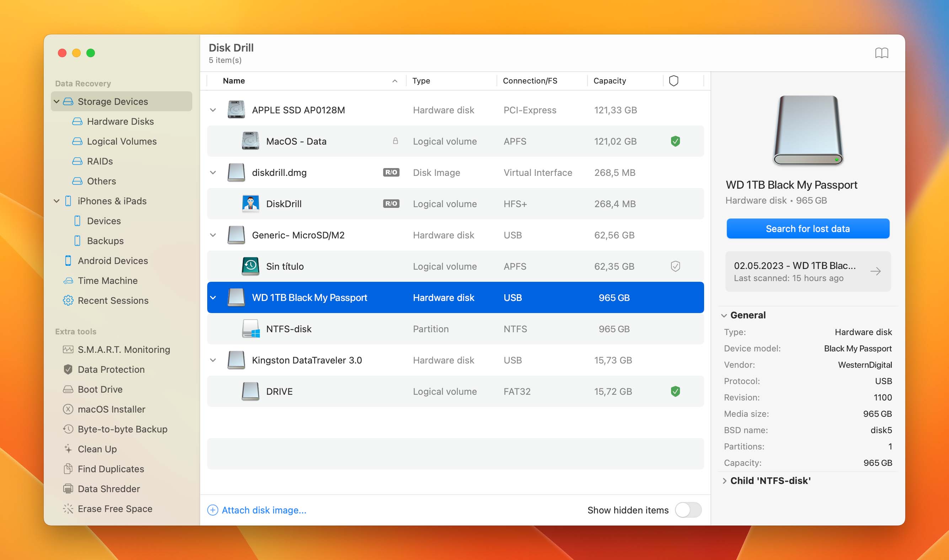Viewport: 949px width, 560px height.
Task: Collapse the Kingston DataTraveler 3.0 row
Action: 213,360
